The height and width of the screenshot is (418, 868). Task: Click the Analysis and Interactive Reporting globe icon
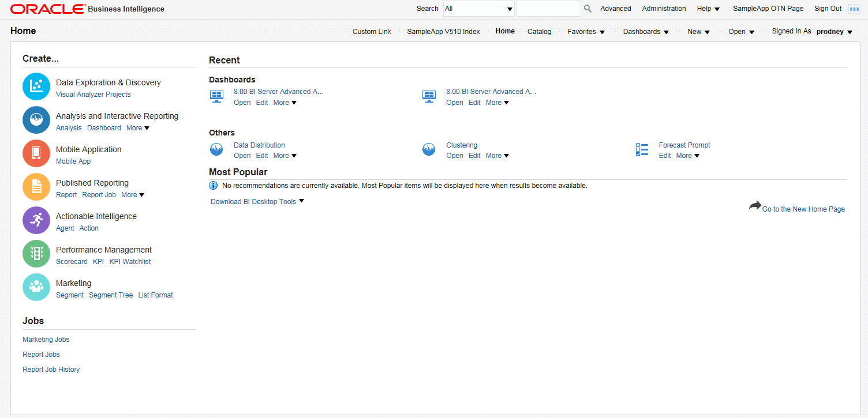click(36, 120)
